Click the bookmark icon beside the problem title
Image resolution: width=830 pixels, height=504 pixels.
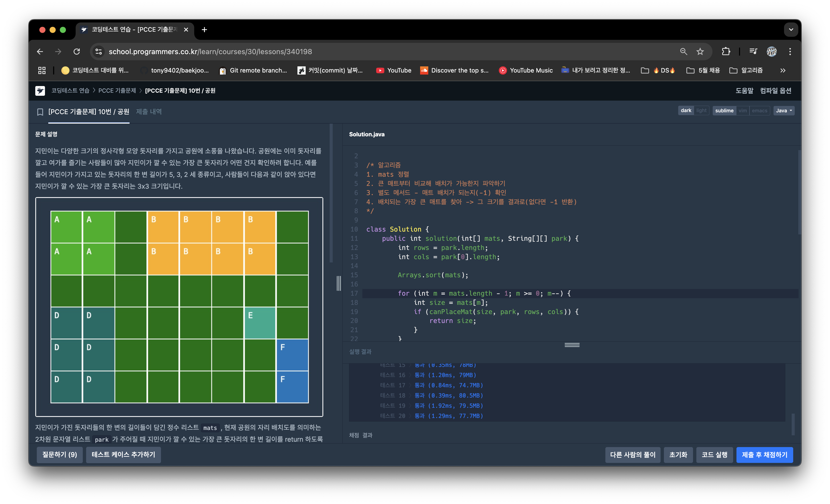pos(40,112)
